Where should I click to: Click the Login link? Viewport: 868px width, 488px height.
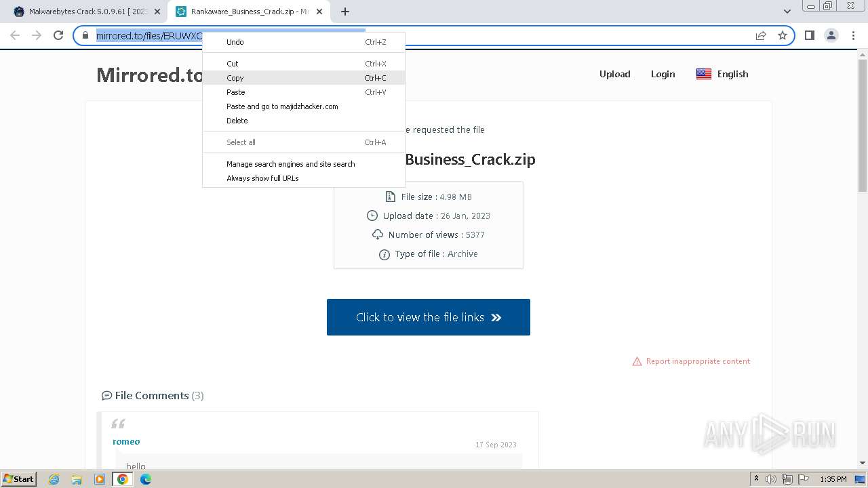(x=663, y=74)
